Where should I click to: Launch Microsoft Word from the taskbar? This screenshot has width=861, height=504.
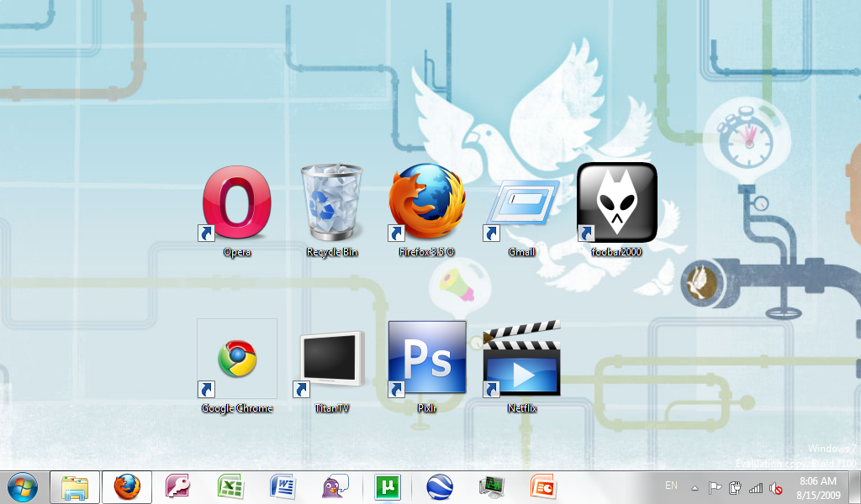[x=283, y=486]
